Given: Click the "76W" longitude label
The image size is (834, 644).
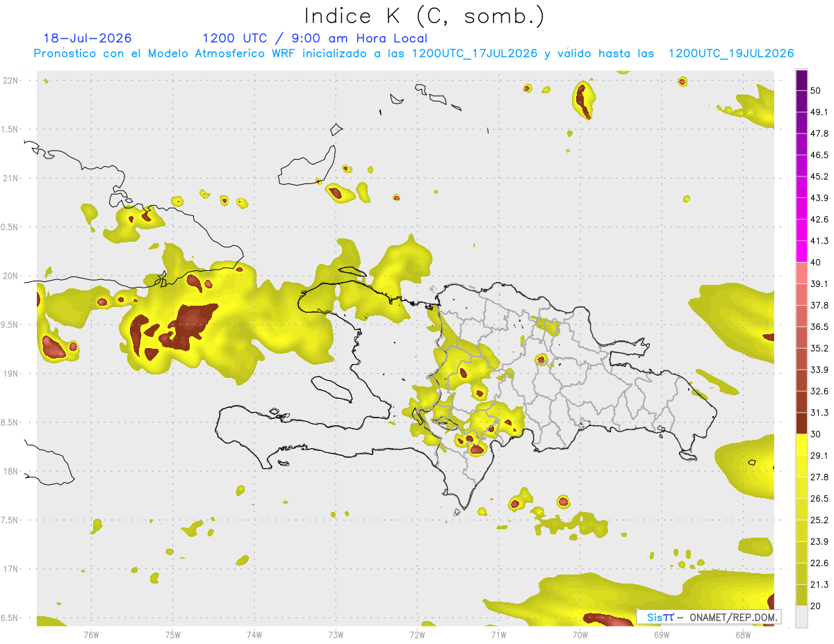Looking at the screenshot, I should (91, 634).
